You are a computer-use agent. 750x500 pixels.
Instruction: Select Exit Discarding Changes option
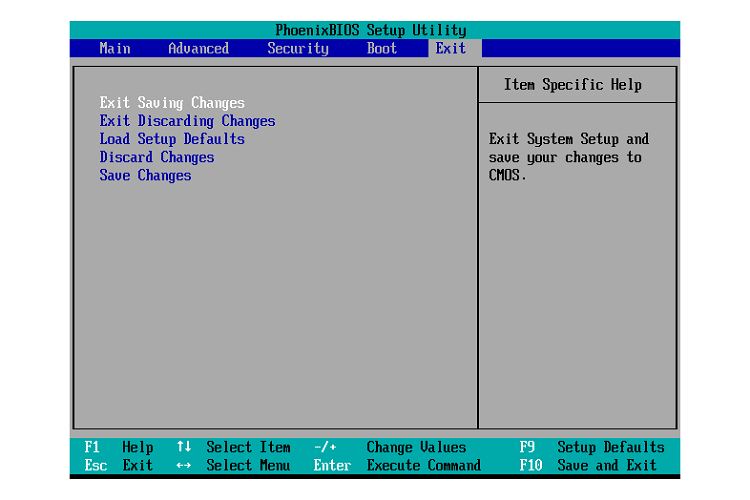tap(187, 121)
